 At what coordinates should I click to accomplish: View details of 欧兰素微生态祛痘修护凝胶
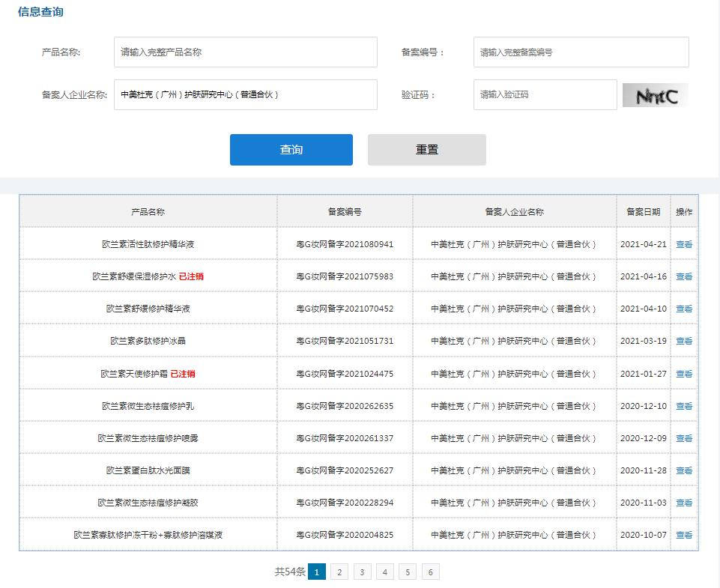683,503
